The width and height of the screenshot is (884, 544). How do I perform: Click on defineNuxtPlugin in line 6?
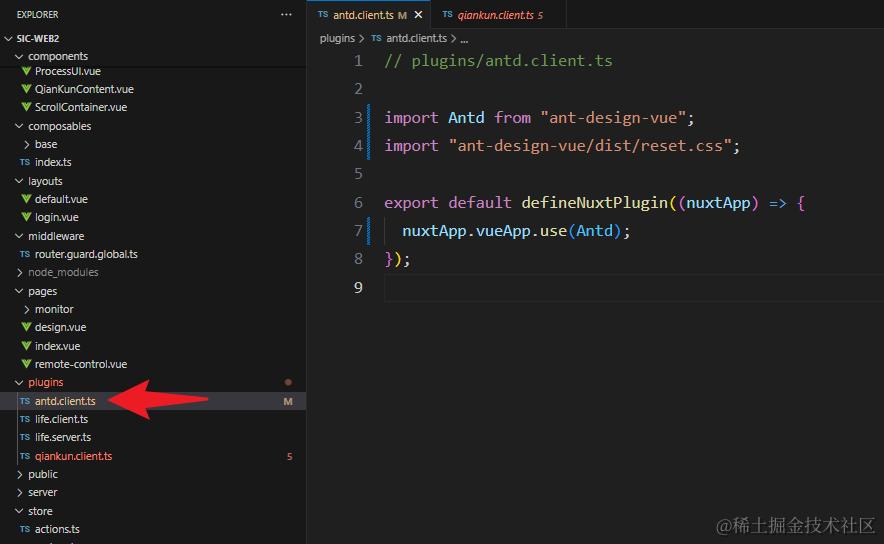(x=594, y=202)
